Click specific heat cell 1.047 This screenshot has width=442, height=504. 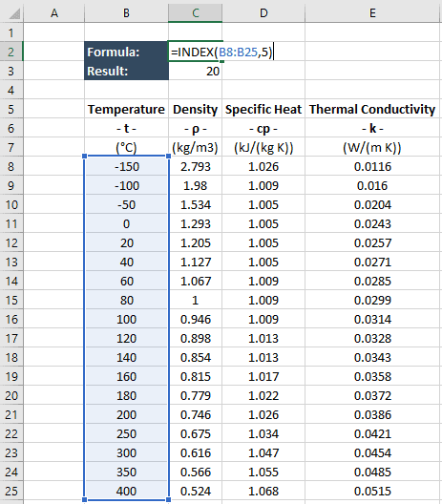click(x=263, y=452)
